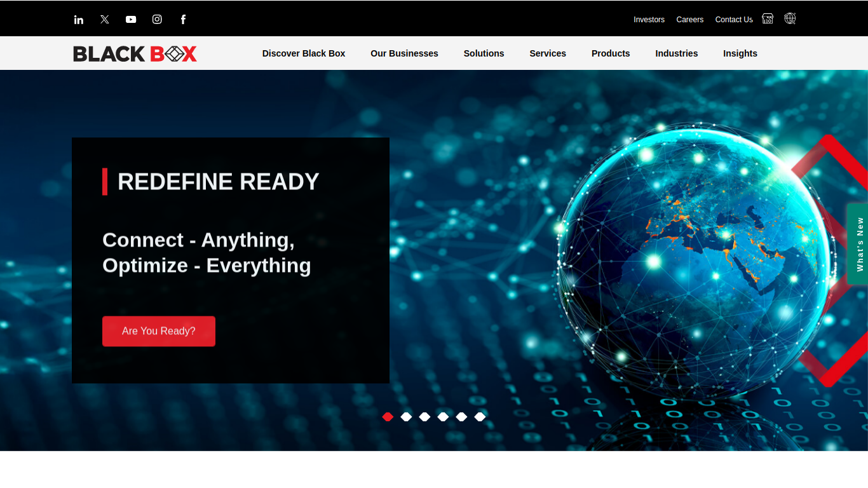Screen dimensions: 868x488
Task: Open the Insights menu
Action: click(740, 53)
